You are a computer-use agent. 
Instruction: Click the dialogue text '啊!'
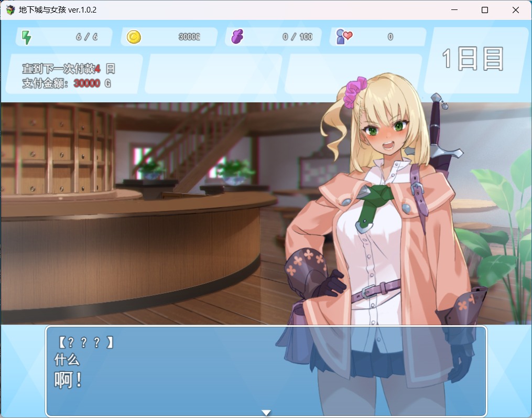click(x=66, y=379)
